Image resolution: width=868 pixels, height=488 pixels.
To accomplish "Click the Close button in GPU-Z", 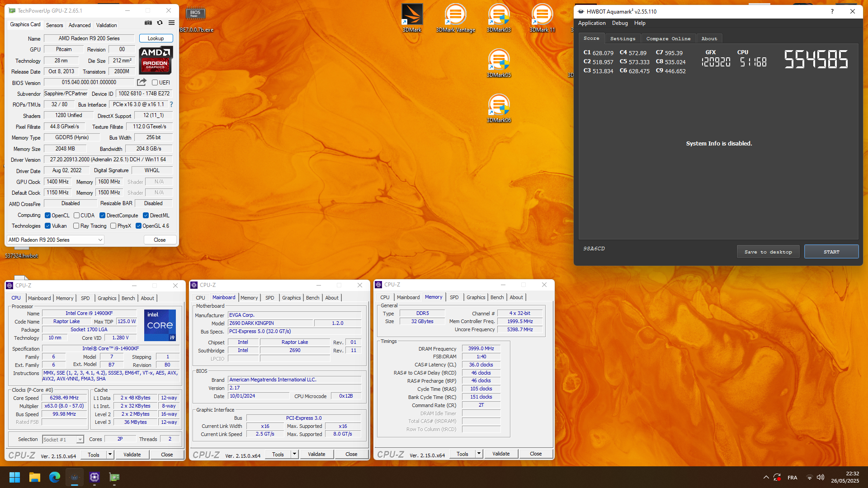I will (160, 240).
